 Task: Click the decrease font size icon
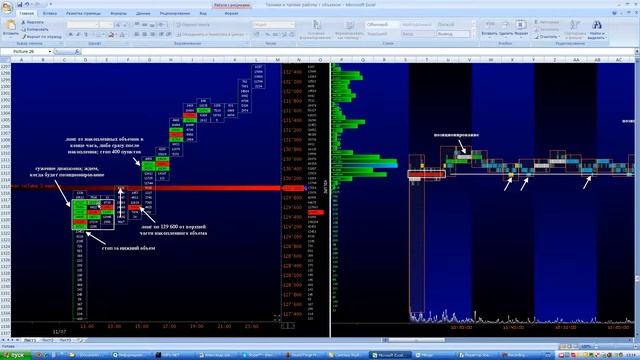tap(125, 25)
